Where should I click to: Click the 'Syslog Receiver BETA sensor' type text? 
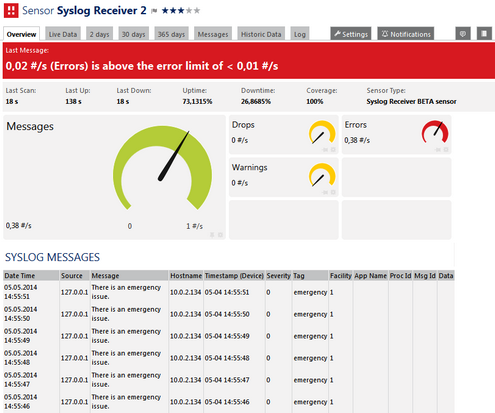point(411,101)
